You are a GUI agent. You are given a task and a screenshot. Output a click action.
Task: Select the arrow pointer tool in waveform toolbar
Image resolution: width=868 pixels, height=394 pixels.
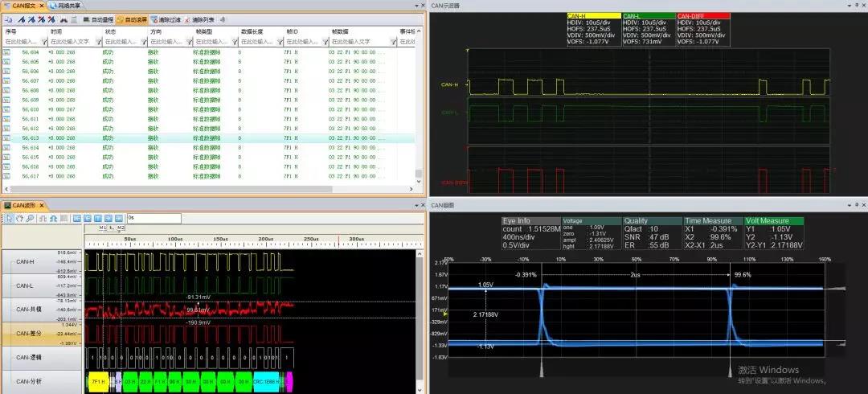pos(10,219)
